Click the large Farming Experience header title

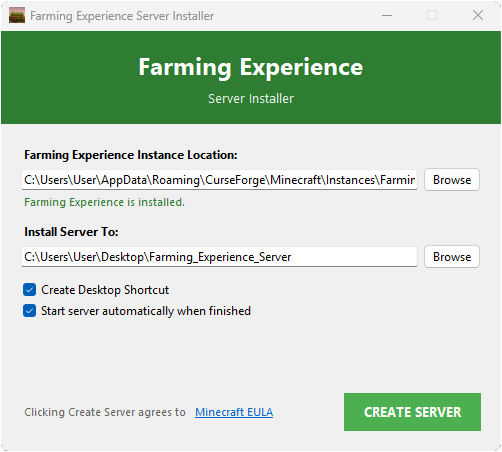coord(251,67)
